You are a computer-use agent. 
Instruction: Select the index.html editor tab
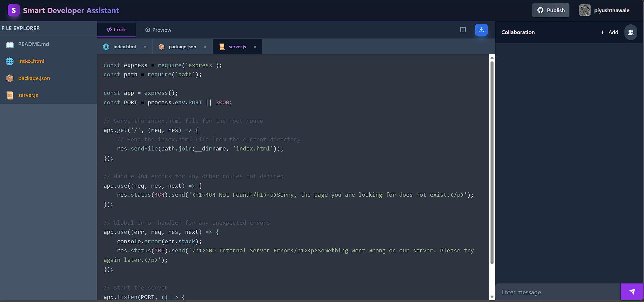pyautogui.click(x=124, y=47)
